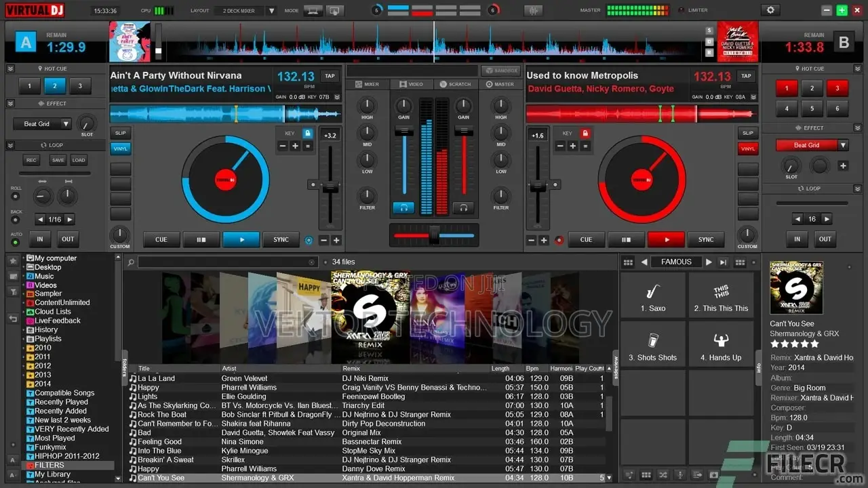This screenshot has height=488, width=868.
Task: Click Can't You See cover art thumbnail
Action: (796, 288)
